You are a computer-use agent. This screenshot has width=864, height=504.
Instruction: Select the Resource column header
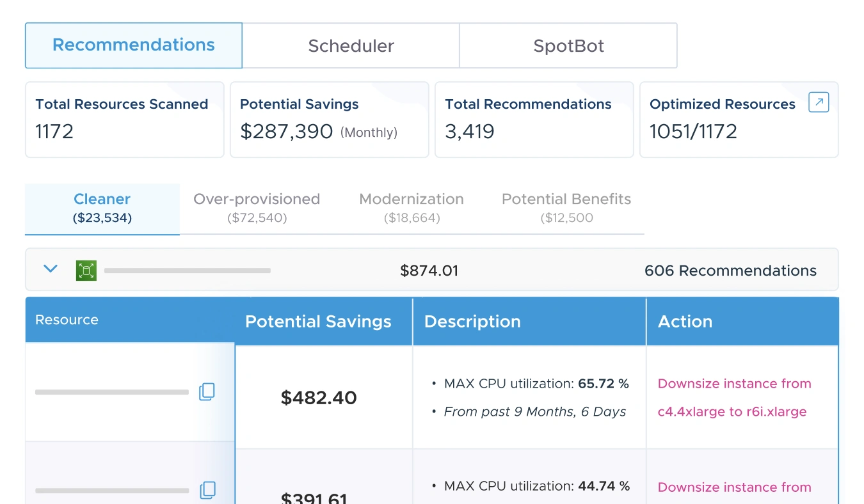point(67,320)
